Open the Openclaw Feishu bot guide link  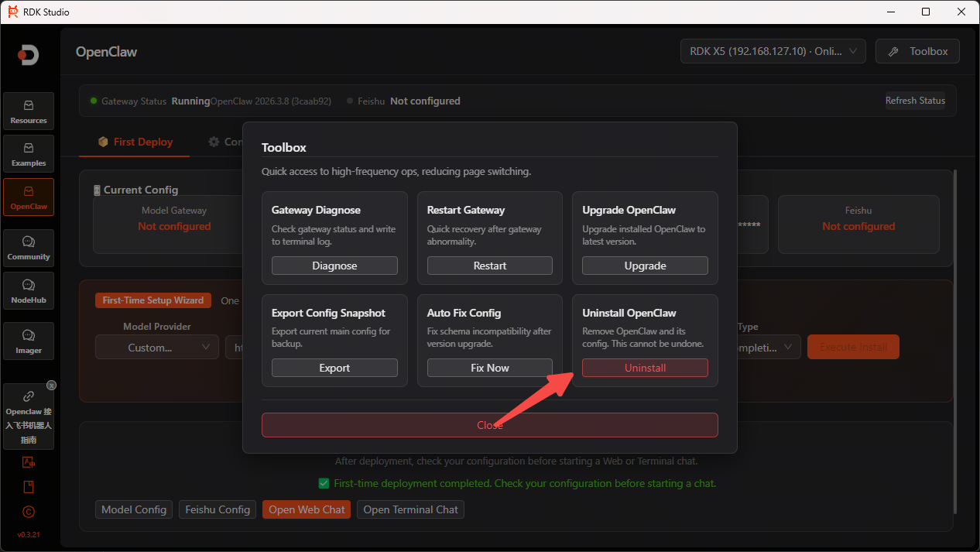coord(29,417)
